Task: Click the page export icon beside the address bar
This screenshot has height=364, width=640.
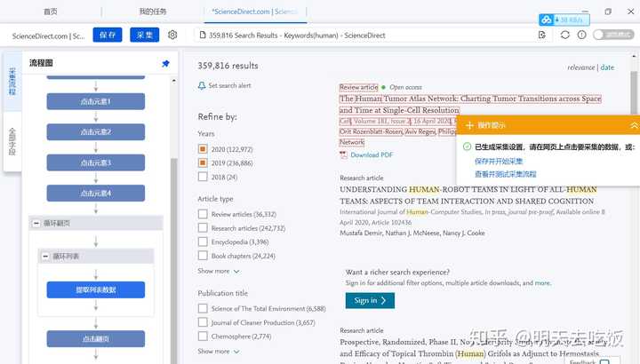Action: coord(542,35)
